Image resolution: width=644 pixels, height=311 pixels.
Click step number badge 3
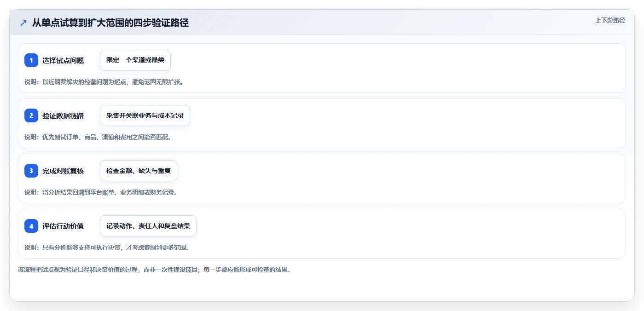point(31,171)
